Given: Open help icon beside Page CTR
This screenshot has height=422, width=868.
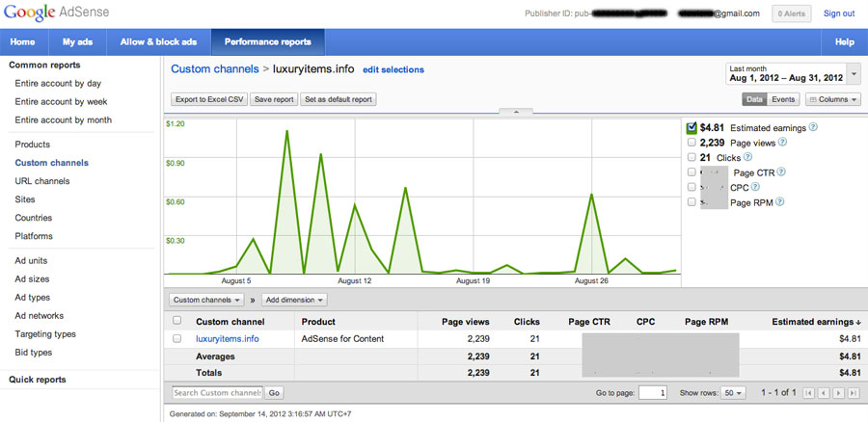Looking at the screenshot, I should [x=781, y=172].
